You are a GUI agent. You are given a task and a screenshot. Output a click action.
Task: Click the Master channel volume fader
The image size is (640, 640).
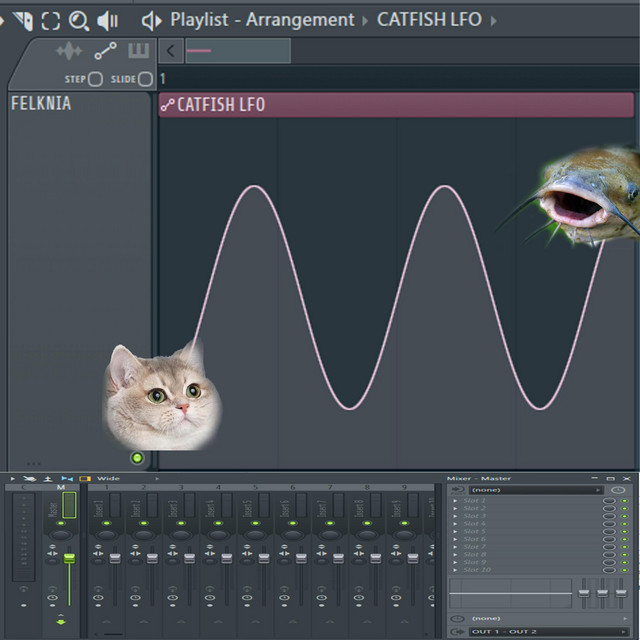click(x=69, y=557)
